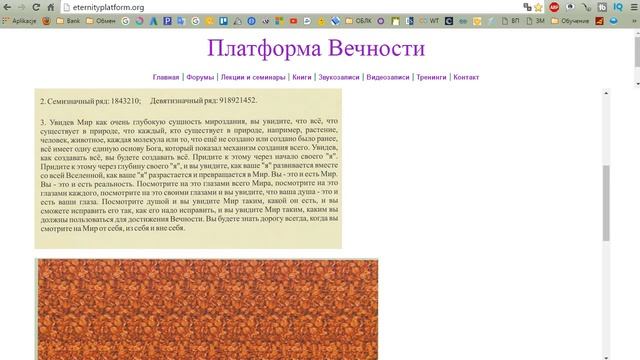The width and height of the screenshot is (640, 360).
Task: Click the translate icon in the address bar
Action: [527, 7]
